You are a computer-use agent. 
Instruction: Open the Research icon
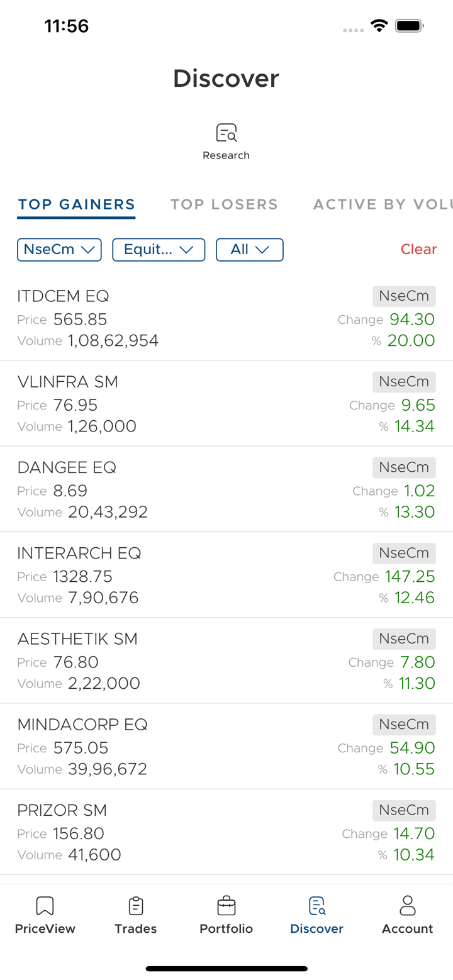tap(226, 133)
